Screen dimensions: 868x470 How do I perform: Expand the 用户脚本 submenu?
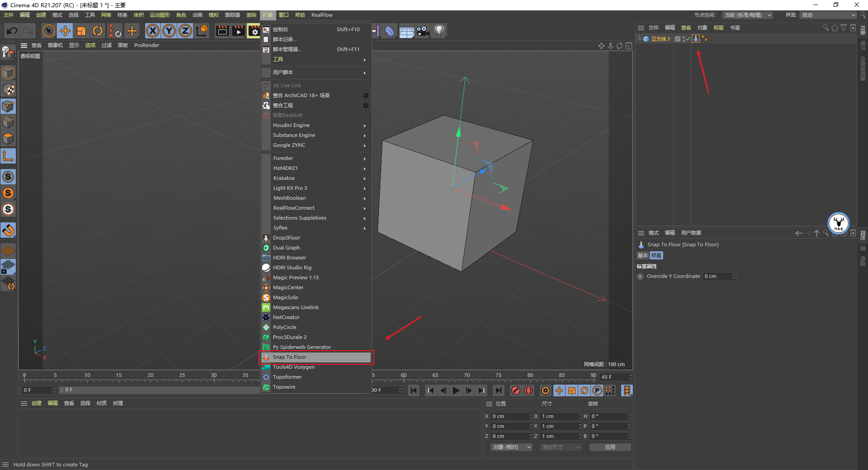(x=316, y=72)
